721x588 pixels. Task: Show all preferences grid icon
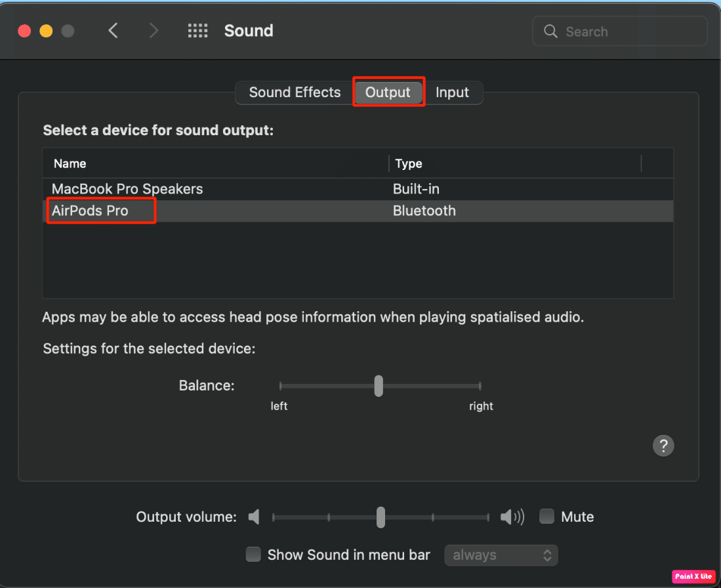197,31
